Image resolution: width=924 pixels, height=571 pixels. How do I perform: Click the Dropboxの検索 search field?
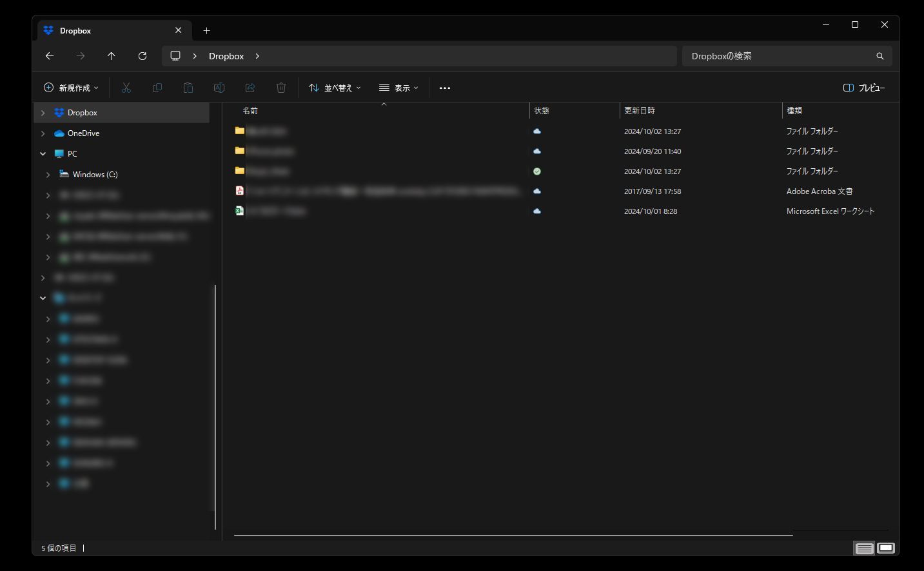pyautogui.click(x=777, y=56)
